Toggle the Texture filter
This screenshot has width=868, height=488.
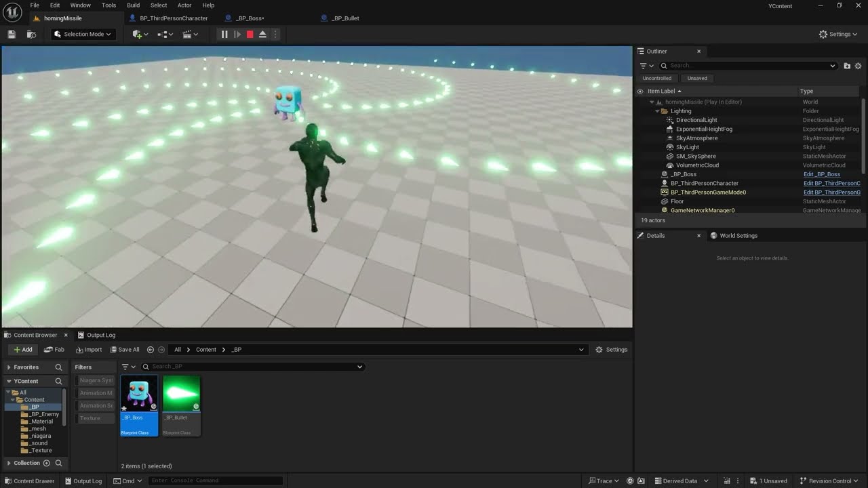pyautogui.click(x=94, y=418)
